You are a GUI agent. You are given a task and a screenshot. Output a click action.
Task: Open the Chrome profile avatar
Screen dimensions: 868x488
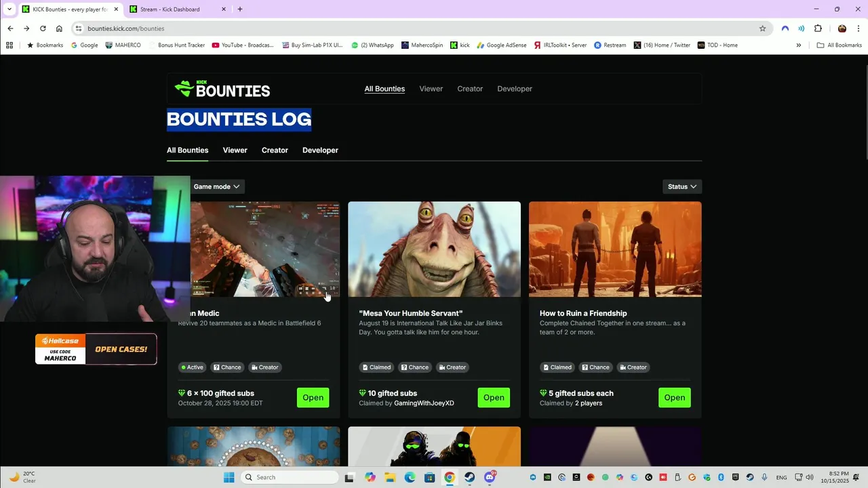[842, 28]
